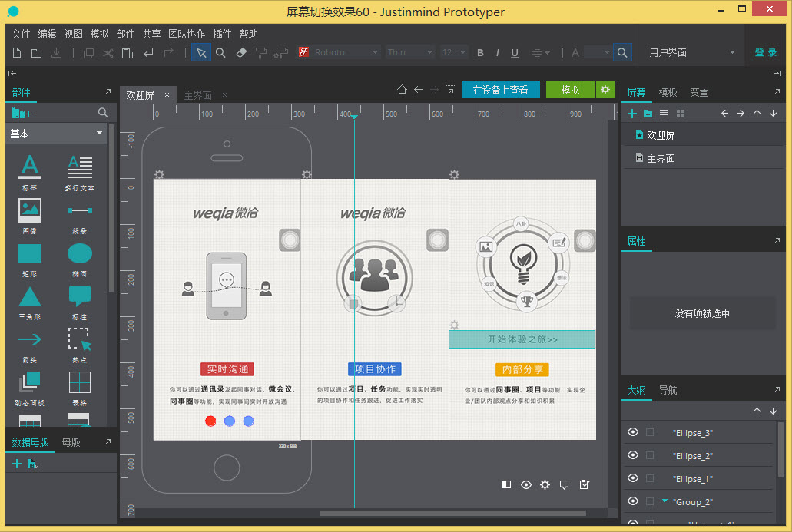The height and width of the screenshot is (532, 792).
Task: Select the Image widget in parts panel
Action: (30, 216)
